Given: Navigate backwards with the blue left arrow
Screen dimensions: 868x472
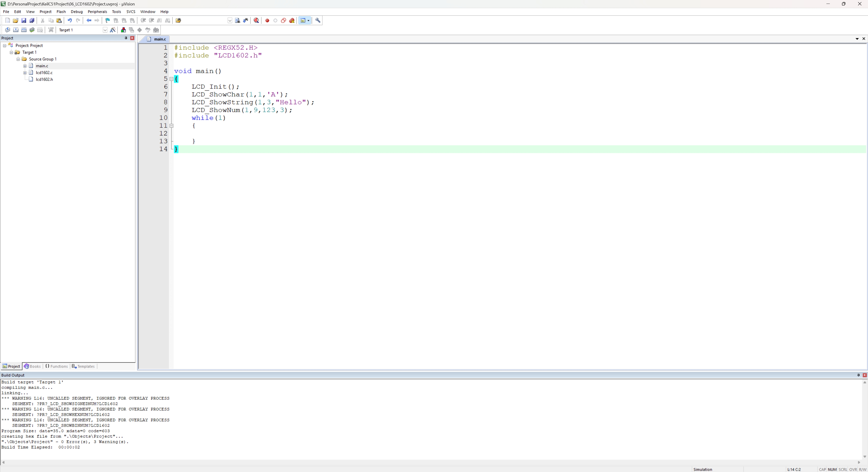Looking at the screenshot, I should (x=89, y=21).
